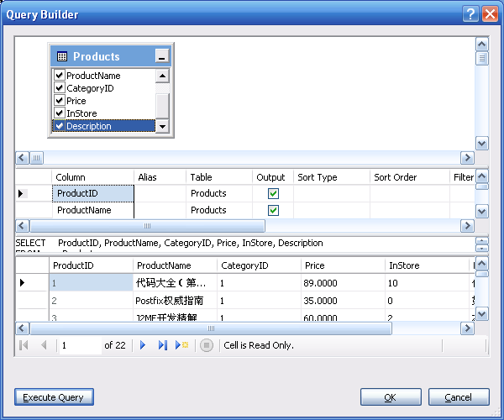Click Sort Type header

coord(332,177)
